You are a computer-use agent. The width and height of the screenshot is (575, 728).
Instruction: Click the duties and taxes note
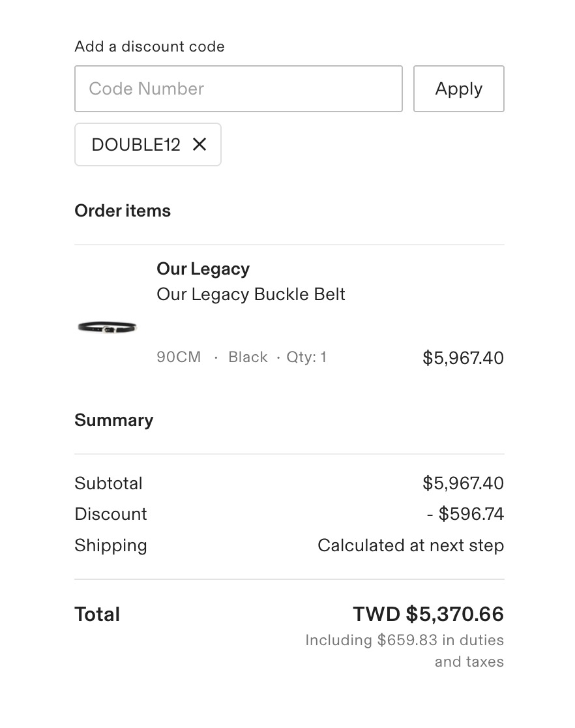[404, 650]
